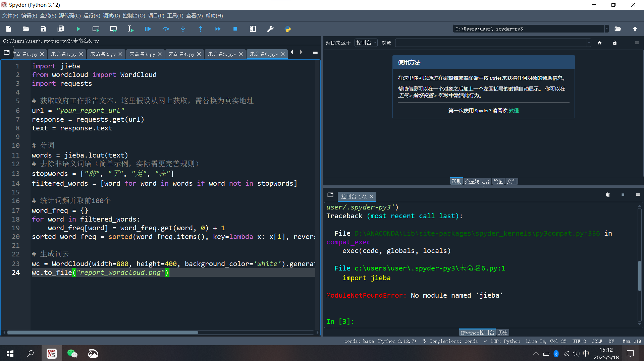
Task: Continue execution until next breakpoint
Action: tap(218, 29)
